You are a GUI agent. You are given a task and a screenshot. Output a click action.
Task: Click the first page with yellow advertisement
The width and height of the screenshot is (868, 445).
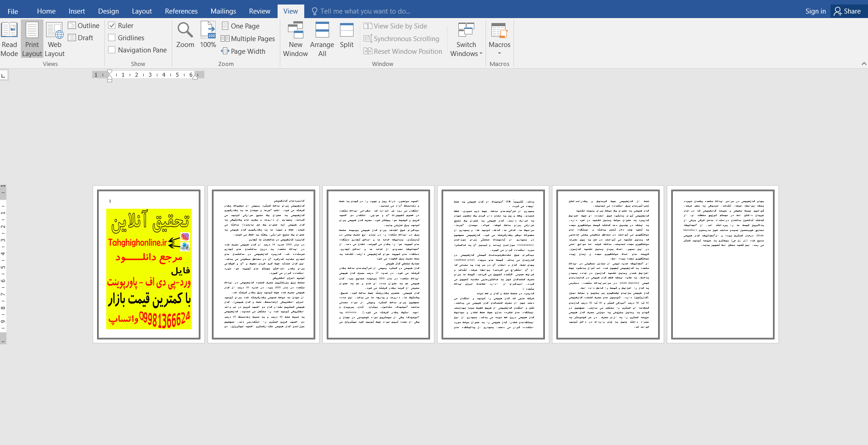point(149,264)
